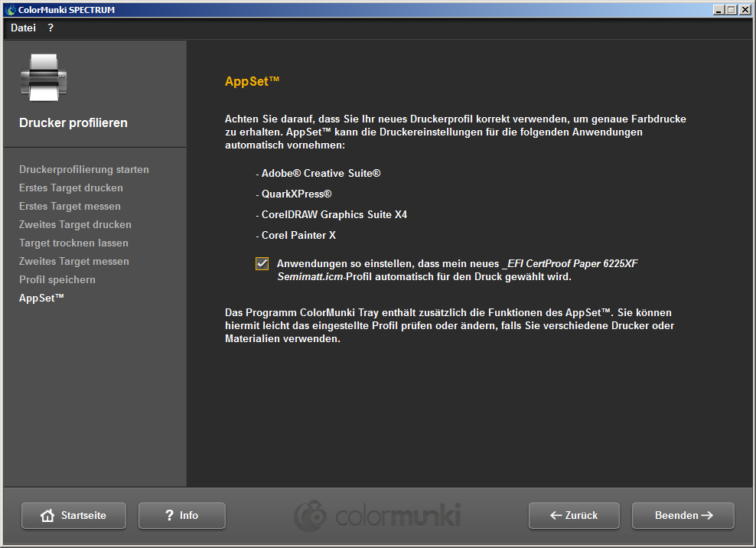Select step Erstes Target drucken

point(71,188)
